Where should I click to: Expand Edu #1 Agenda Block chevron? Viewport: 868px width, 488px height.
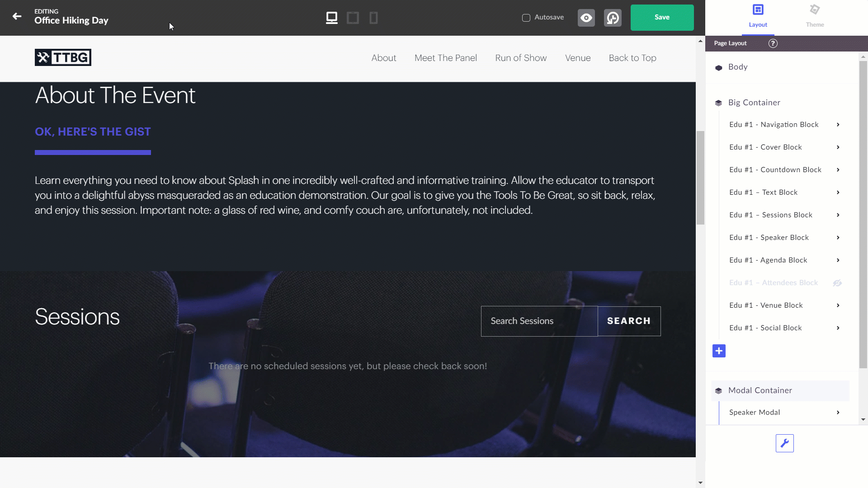[838, 260]
